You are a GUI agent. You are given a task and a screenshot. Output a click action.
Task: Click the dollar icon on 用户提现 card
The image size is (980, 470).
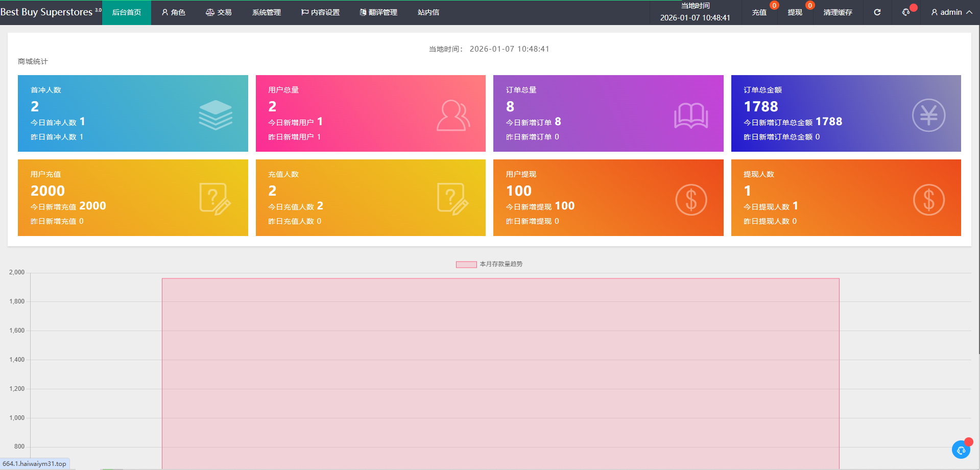[690, 200]
